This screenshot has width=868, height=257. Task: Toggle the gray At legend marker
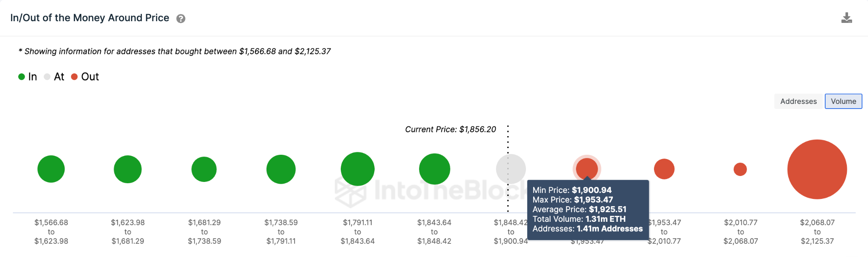click(x=47, y=77)
